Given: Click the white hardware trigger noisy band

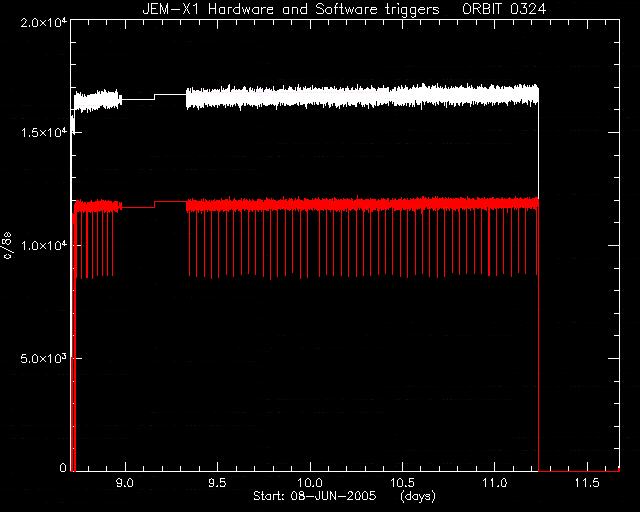Looking at the screenshot, I should click(362, 96).
